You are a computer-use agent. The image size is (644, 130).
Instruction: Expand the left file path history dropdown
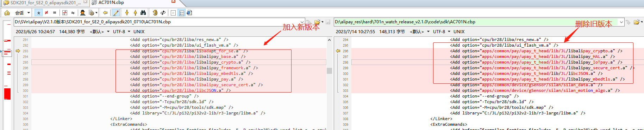pyautogui.click(x=302, y=22)
